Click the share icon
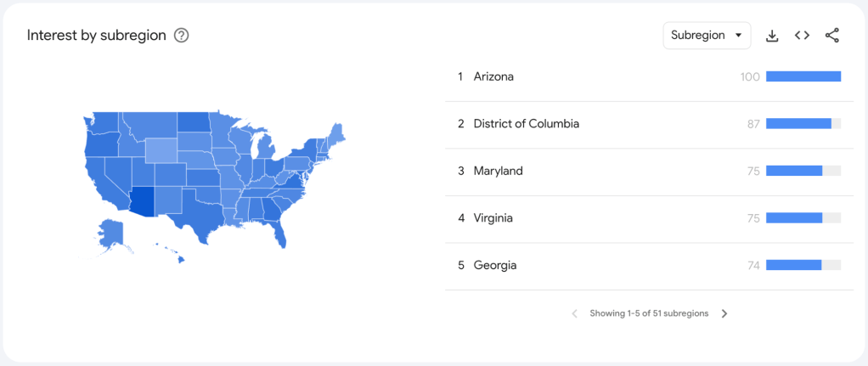The width and height of the screenshot is (868, 366). click(832, 36)
